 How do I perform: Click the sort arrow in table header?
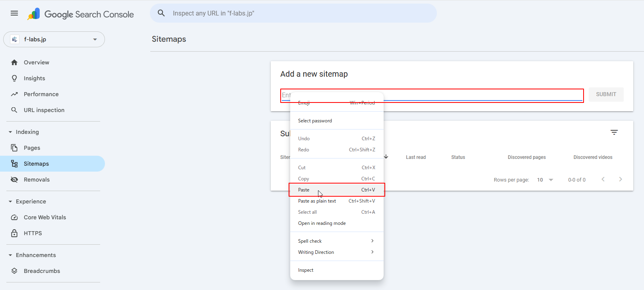pos(386,157)
